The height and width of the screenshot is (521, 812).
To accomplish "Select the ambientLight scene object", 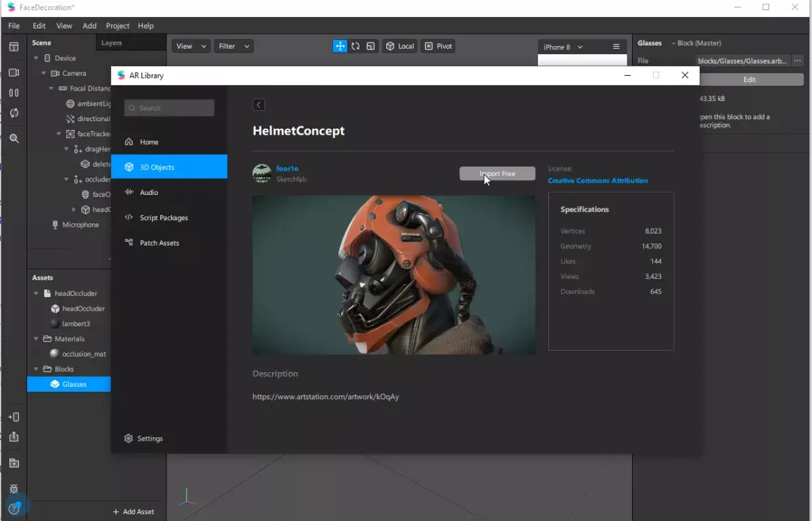I will tap(89, 104).
